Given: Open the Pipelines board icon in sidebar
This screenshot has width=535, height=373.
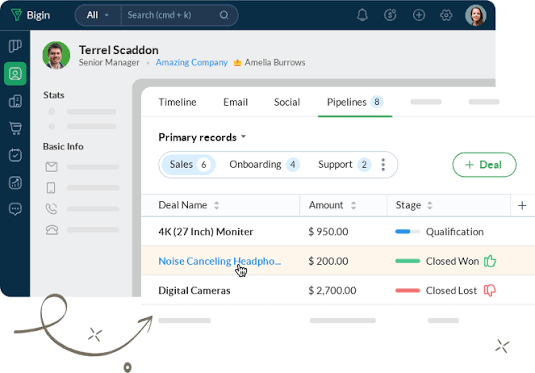Looking at the screenshot, I should (x=15, y=46).
